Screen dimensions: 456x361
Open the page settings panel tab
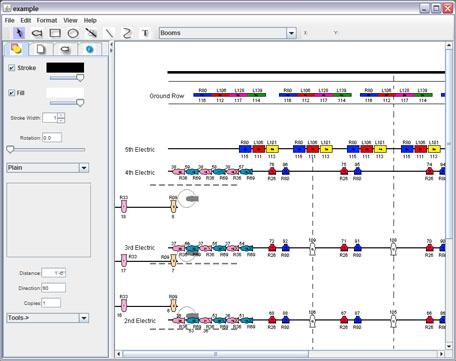coord(41,49)
